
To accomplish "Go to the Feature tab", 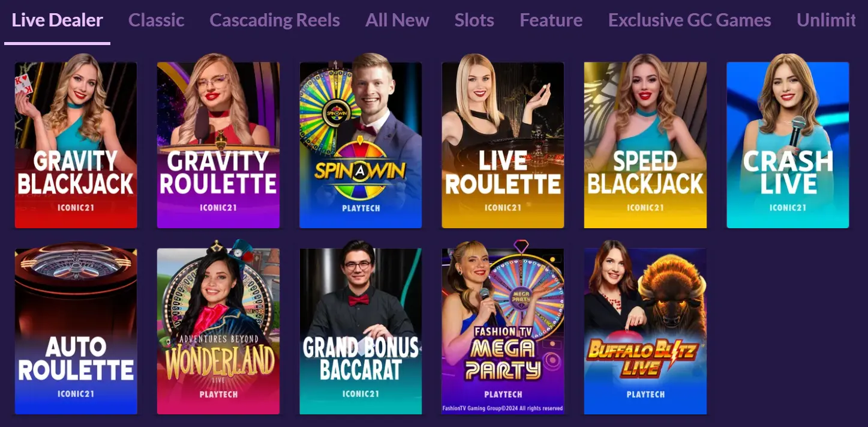I will [x=551, y=20].
